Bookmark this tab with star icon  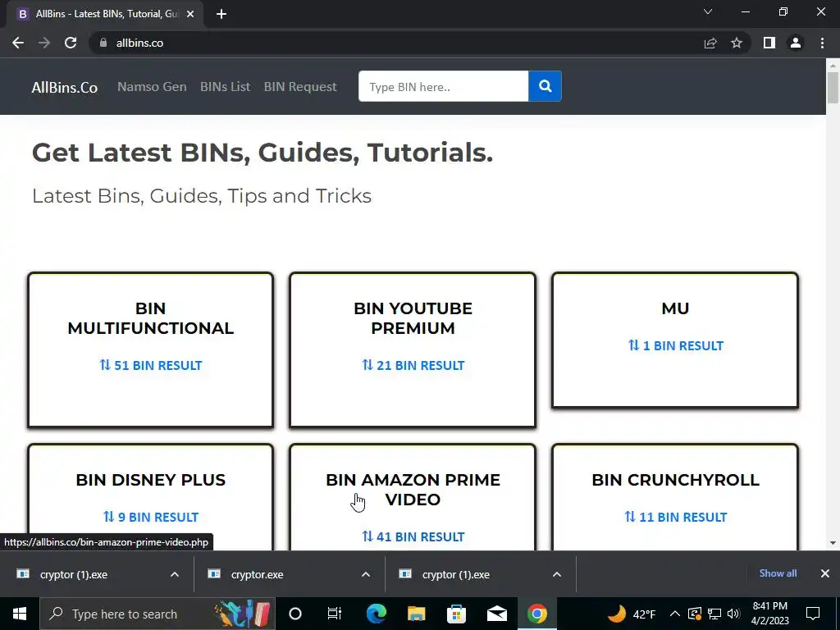click(x=737, y=43)
